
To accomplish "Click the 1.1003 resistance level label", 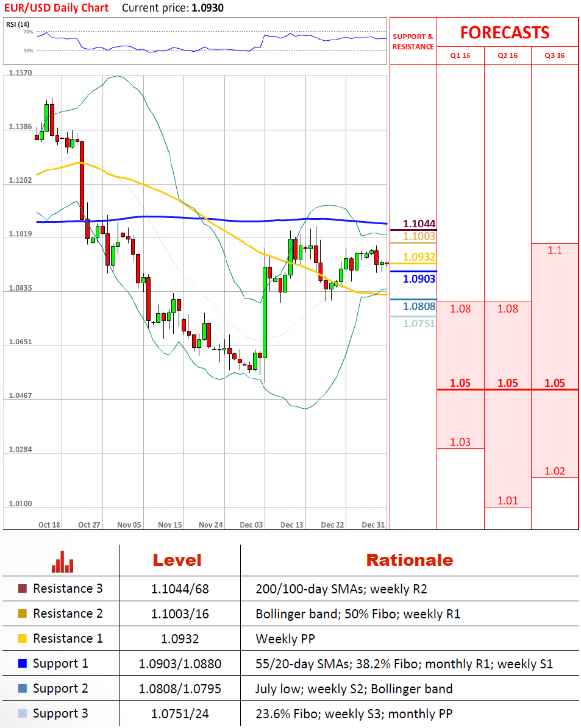I will 419,236.
